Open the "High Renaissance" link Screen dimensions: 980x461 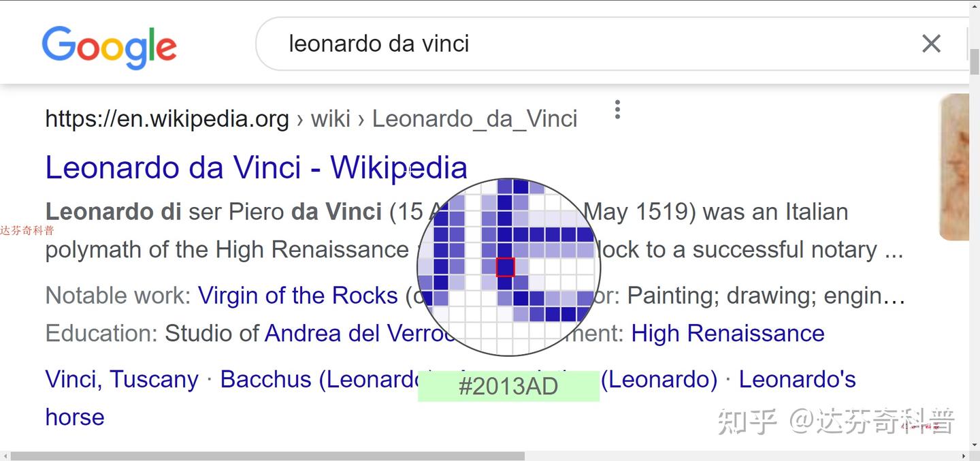click(728, 334)
